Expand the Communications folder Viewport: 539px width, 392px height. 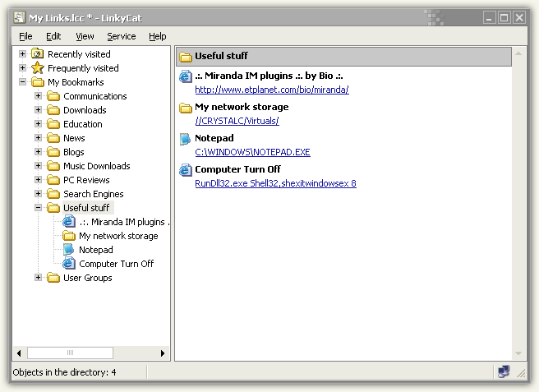click(38, 96)
